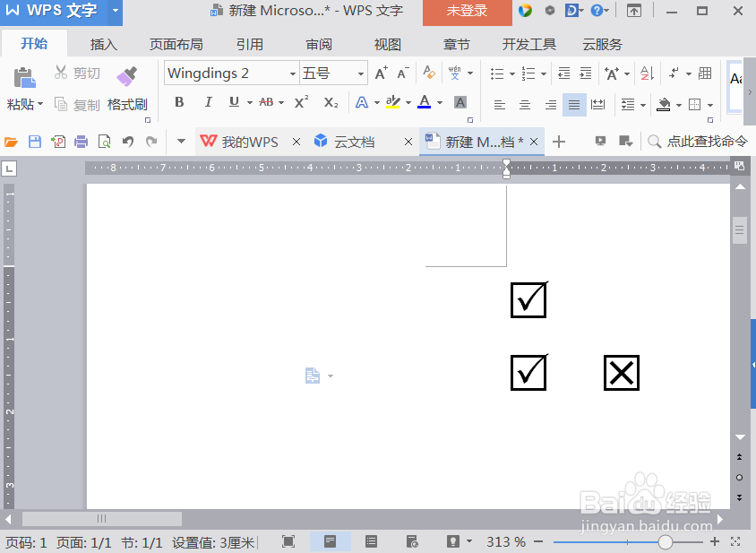Decrease paragraph indent
The width and height of the screenshot is (756, 553).
(563, 73)
